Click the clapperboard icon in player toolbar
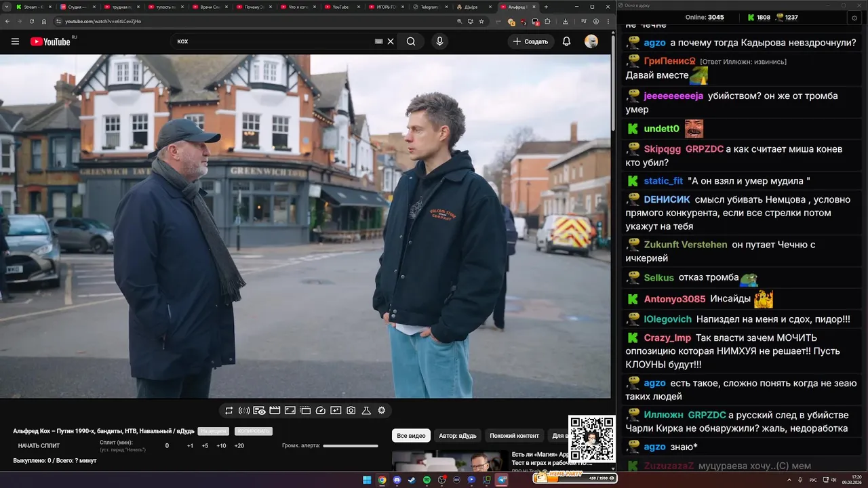 (x=275, y=410)
